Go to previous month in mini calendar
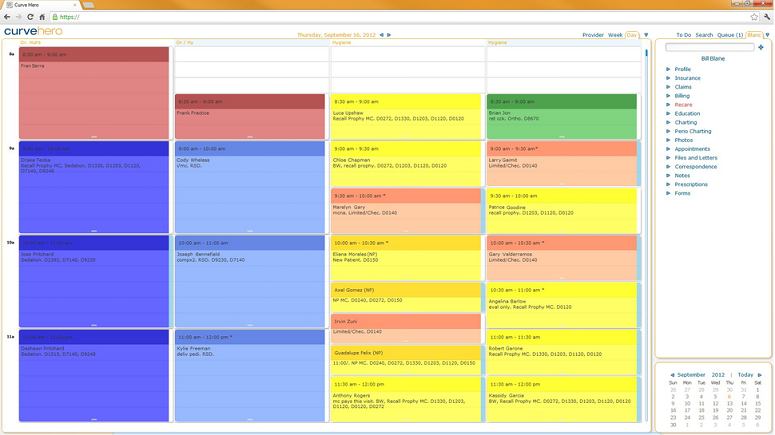The width and height of the screenshot is (775, 435). 672,375
